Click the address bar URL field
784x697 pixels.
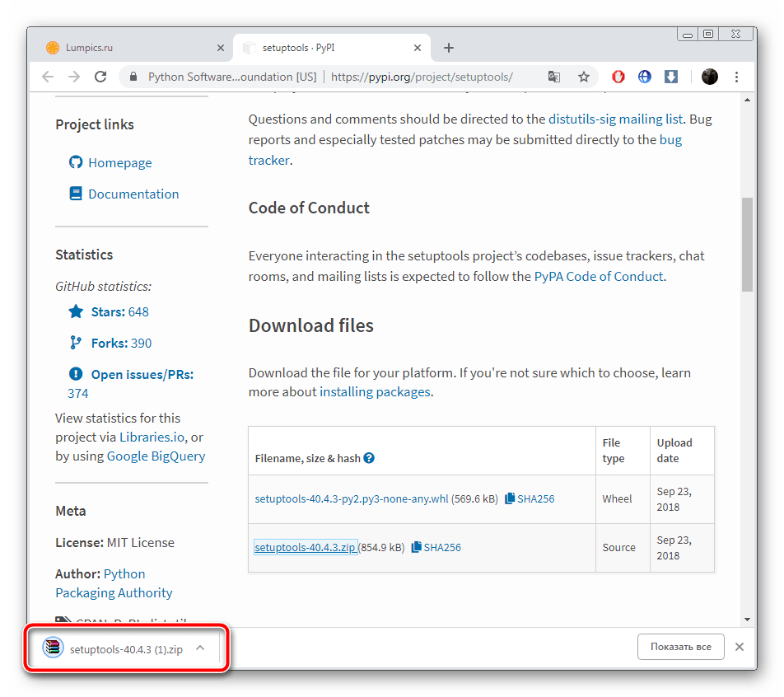pos(420,77)
